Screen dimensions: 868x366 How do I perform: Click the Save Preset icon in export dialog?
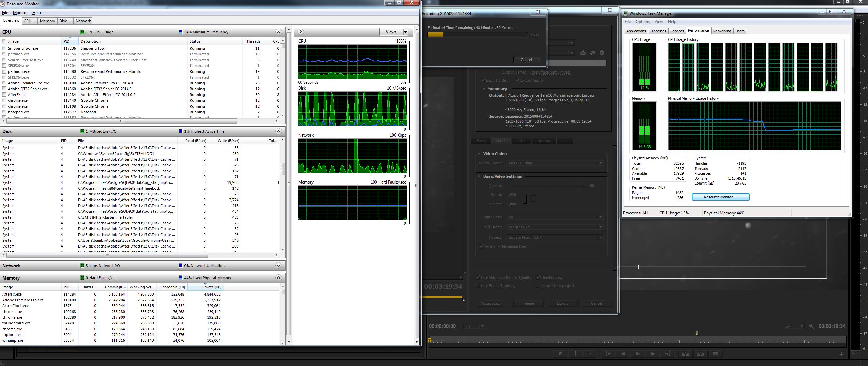[x=583, y=53]
